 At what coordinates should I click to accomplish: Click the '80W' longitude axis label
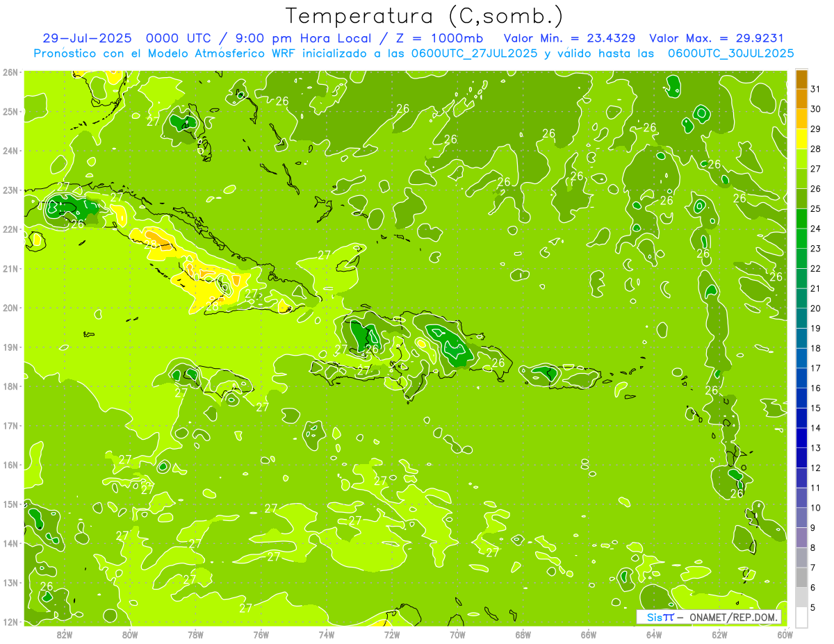130,634
